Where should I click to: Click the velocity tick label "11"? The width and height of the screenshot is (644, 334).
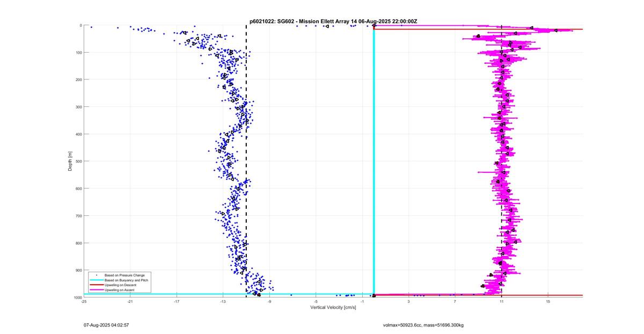(502, 302)
